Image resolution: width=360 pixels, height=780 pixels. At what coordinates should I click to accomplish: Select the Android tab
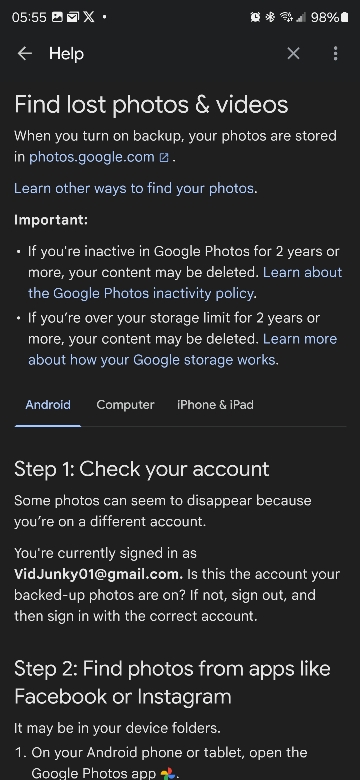pyautogui.click(x=48, y=405)
